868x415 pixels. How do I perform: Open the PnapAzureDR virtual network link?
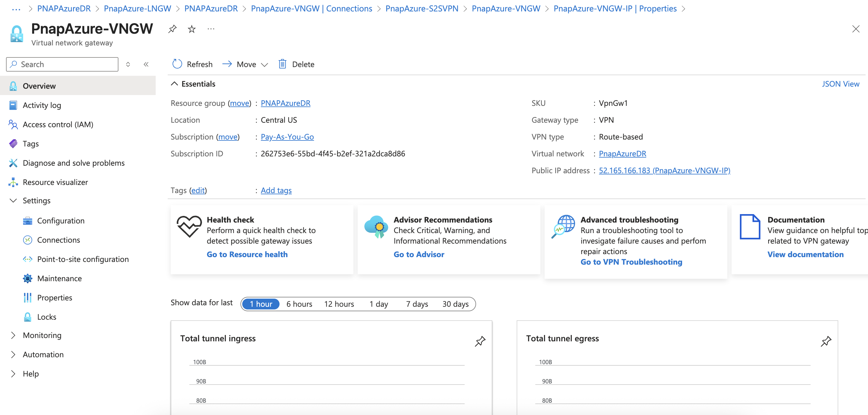coord(622,154)
